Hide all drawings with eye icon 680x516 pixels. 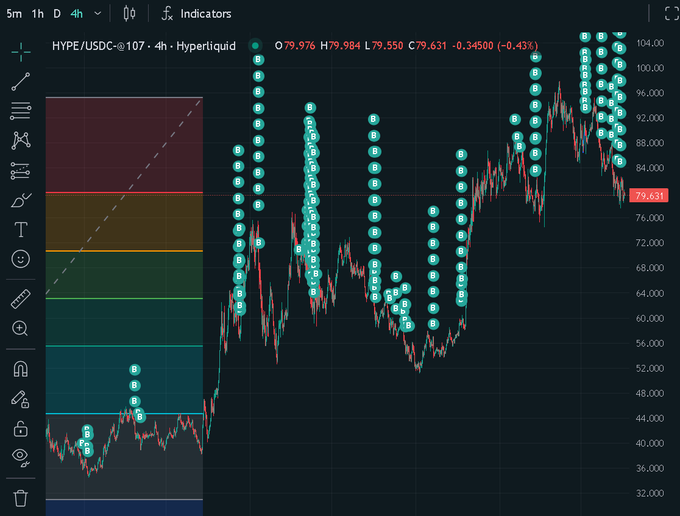point(20,457)
